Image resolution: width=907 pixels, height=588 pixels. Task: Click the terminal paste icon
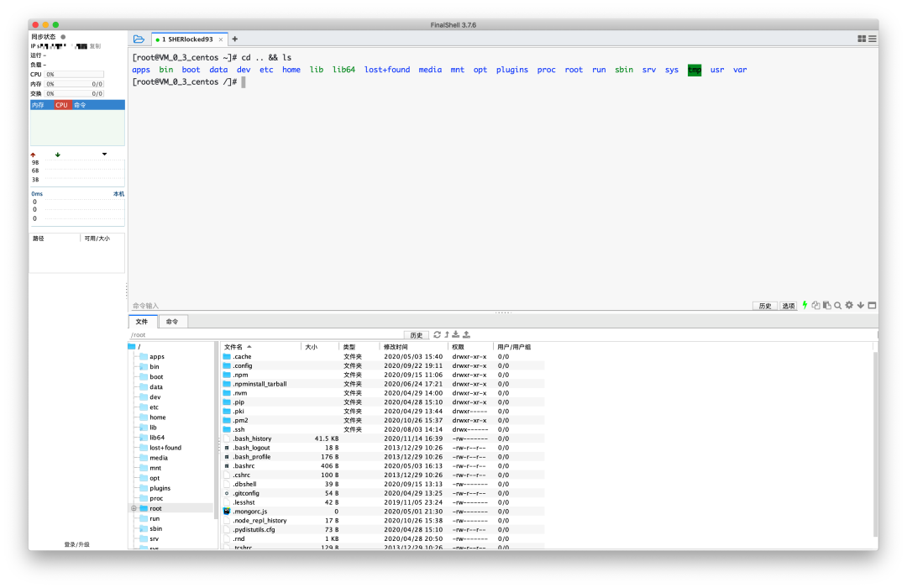(x=826, y=305)
